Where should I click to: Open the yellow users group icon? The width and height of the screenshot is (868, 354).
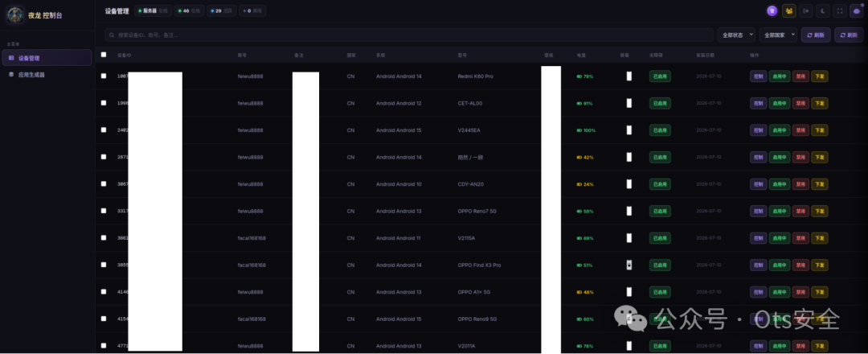(x=789, y=10)
